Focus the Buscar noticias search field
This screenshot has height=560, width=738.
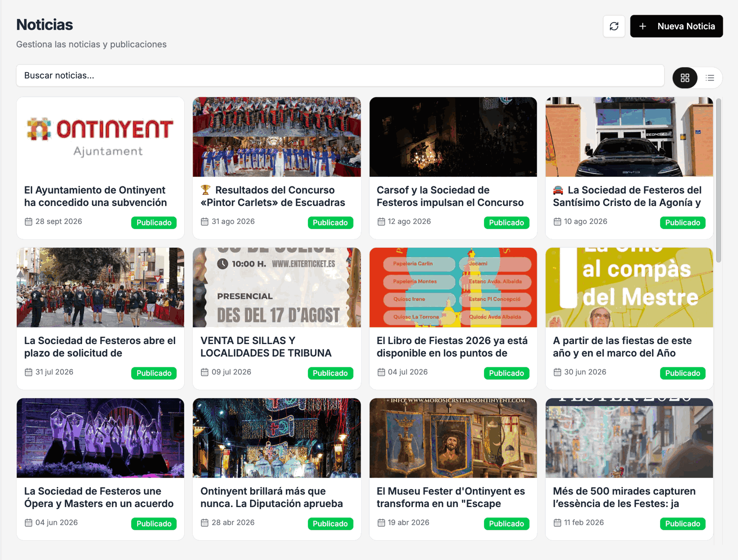click(x=340, y=76)
